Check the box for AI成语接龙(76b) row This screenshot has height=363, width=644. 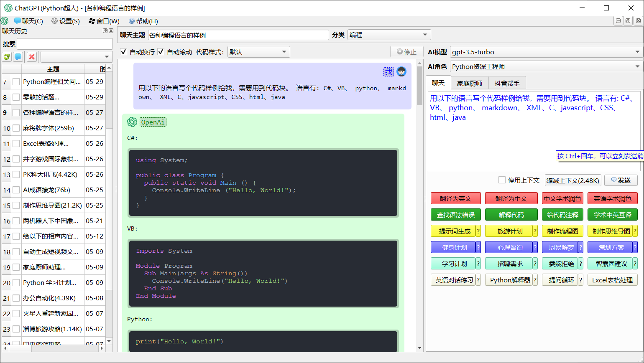[16, 190]
